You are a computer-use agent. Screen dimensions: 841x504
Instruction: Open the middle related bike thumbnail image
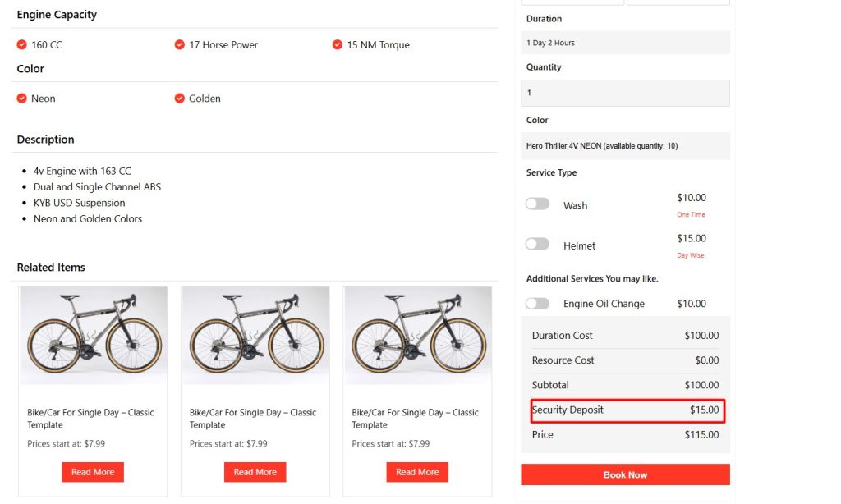[255, 336]
